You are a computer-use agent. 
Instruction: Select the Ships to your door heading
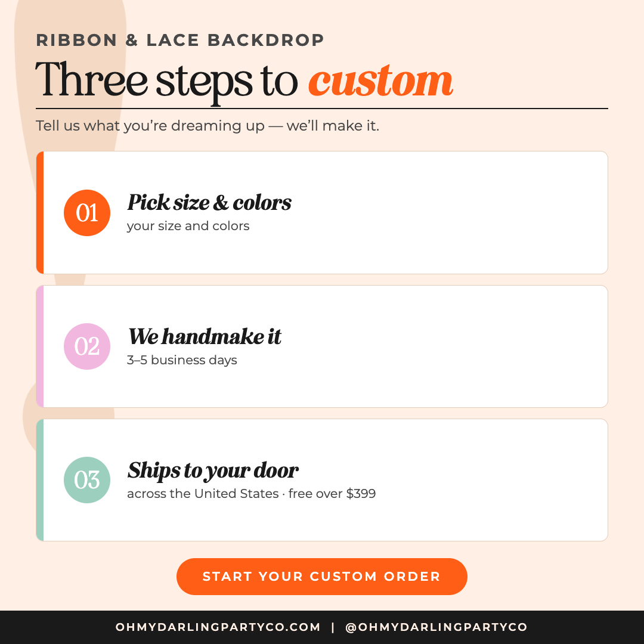213,470
